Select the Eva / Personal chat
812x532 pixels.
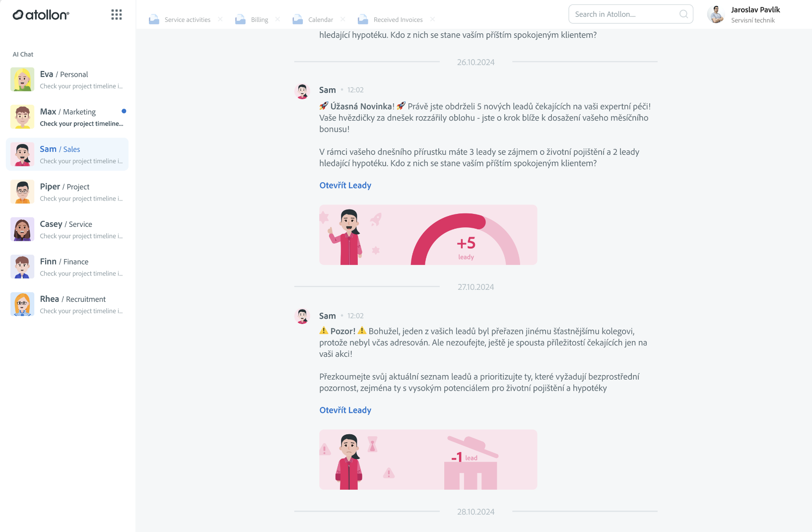[67, 79]
